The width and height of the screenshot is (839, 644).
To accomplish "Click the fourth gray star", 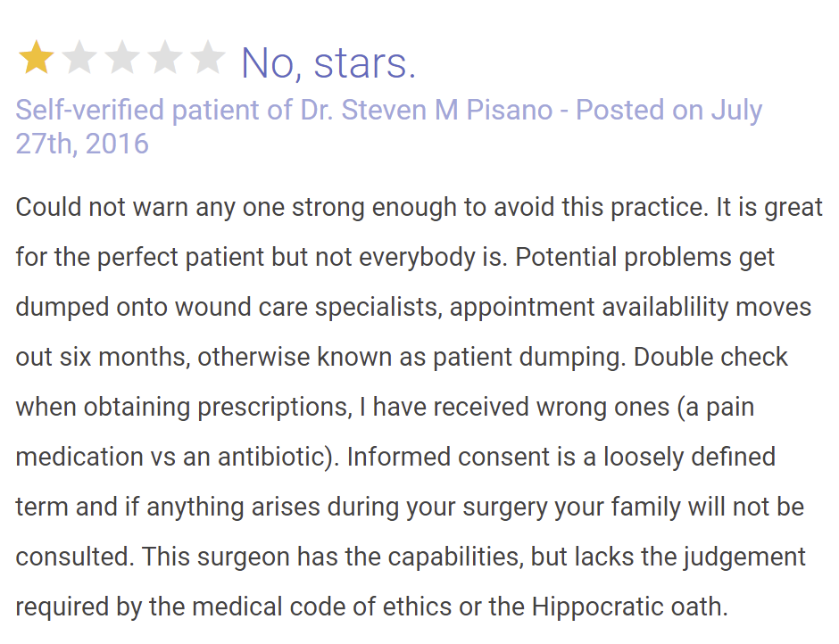I will [165, 57].
